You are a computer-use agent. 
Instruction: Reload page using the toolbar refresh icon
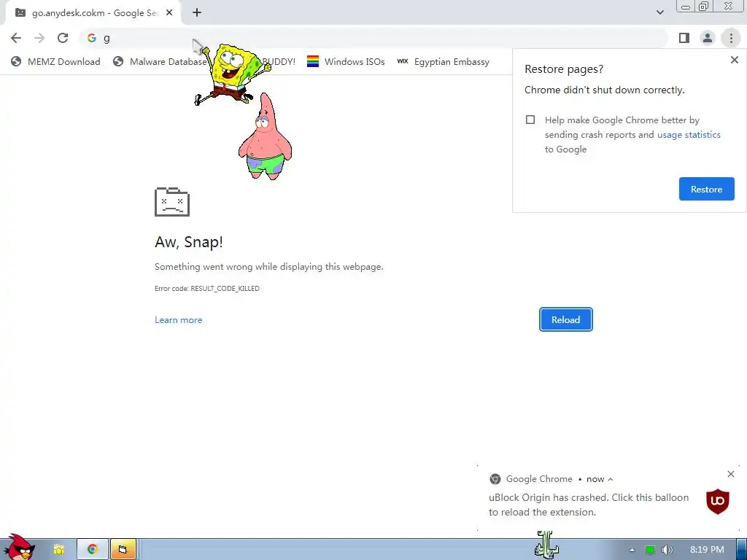tap(63, 38)
